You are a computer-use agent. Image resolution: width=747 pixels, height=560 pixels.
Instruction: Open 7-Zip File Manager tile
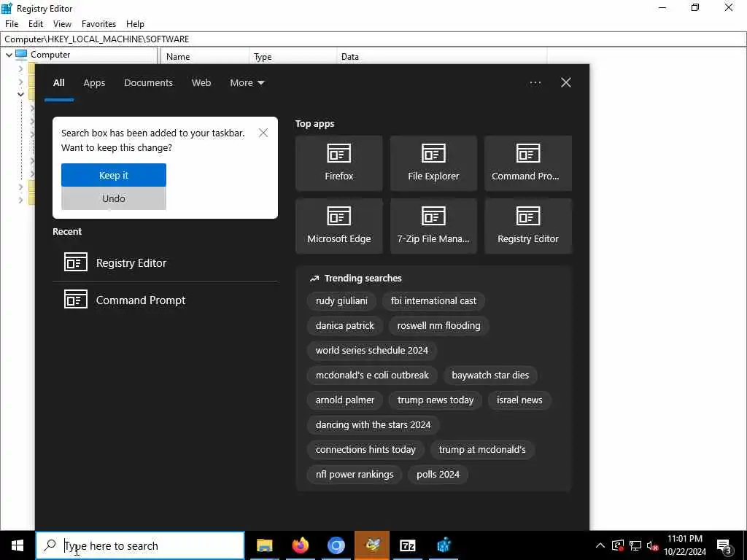(433, 226)
